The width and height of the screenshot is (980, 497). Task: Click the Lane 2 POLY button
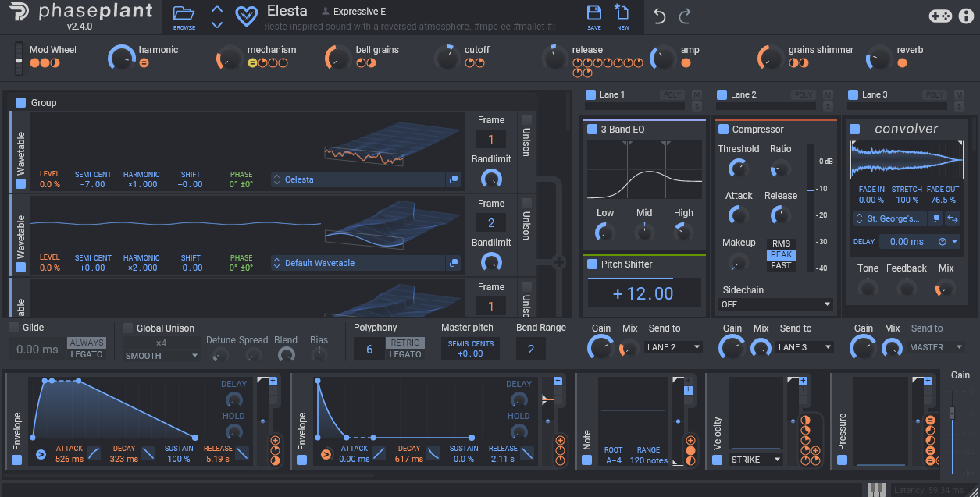coord(803,95)
